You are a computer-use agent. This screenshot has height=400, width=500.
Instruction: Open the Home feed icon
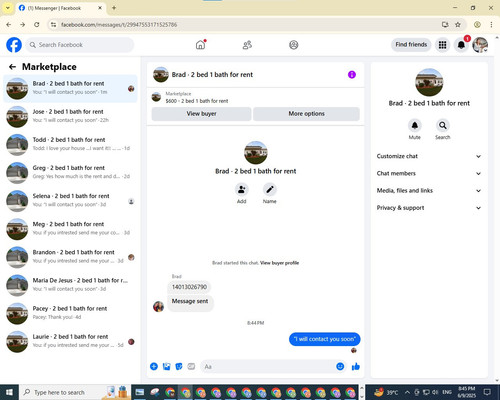(x=200, y=45)
